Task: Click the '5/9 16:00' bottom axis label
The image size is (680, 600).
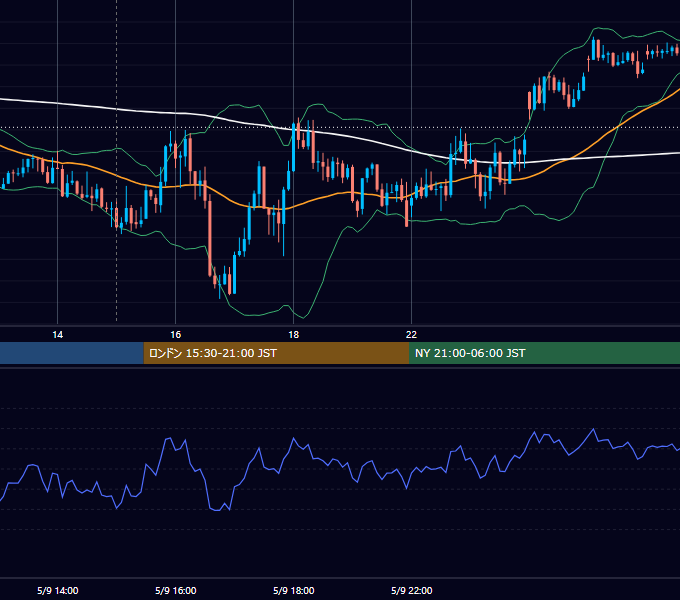Action: pyautogui.click(x=176, y=590)
